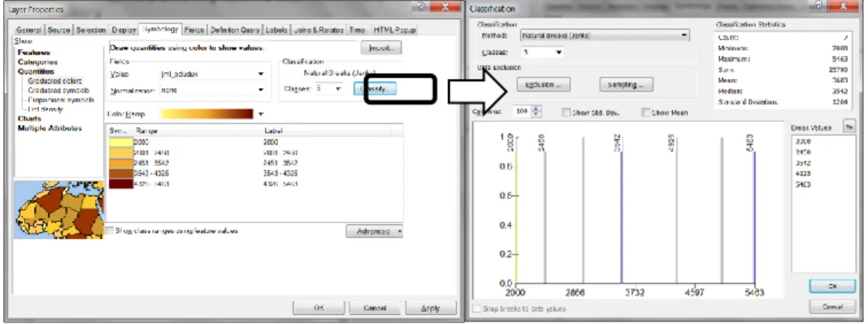Click the Import button

click(x=381, y=48)
